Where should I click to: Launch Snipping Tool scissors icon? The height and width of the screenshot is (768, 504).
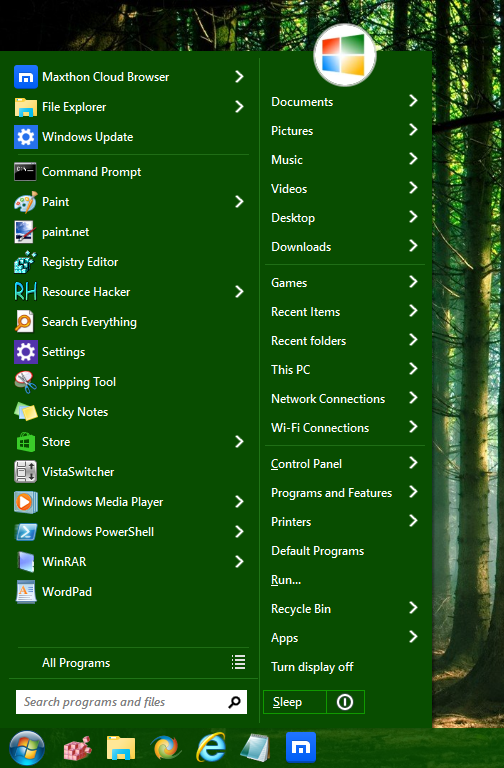coord(25,382)
